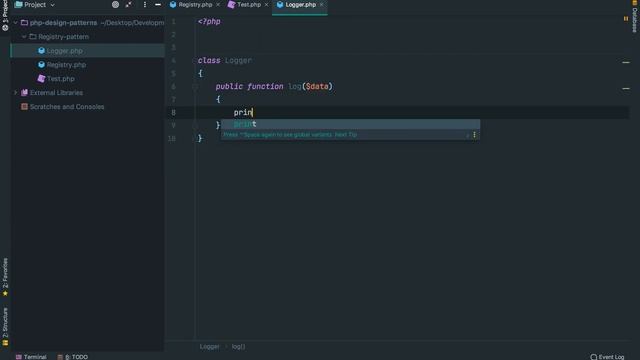Viewport: 640px width, 360px height.
Task: Open completion popup options menu (three dots)
Action: tap(474, 135)
